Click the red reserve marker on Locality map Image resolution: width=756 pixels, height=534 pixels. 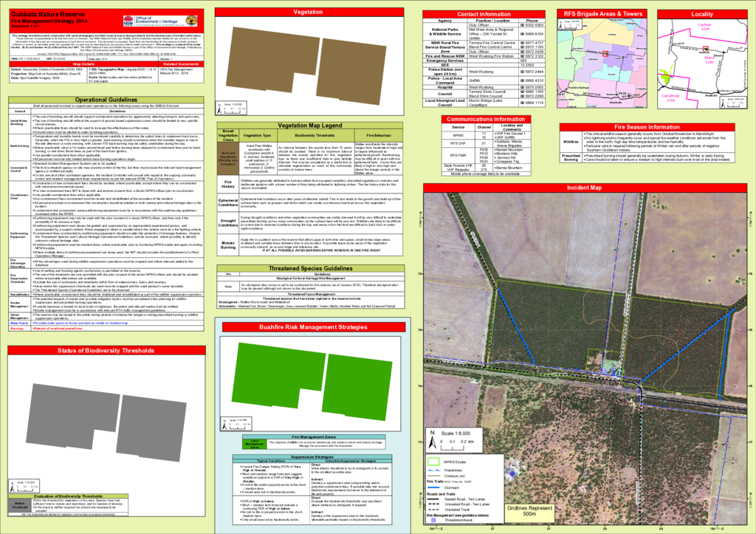point(705,48)
